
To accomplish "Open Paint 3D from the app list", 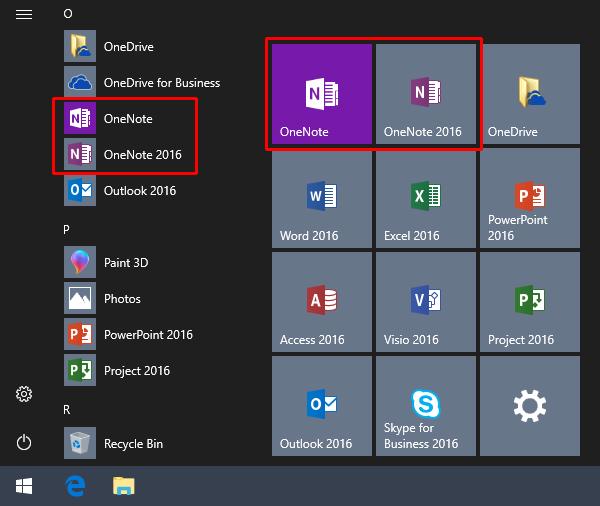I will click(x=125, y=263).
